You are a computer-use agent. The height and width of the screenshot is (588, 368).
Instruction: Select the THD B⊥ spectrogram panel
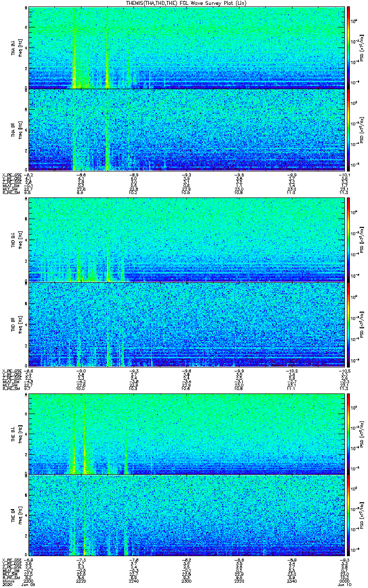[x=185, y=241]
